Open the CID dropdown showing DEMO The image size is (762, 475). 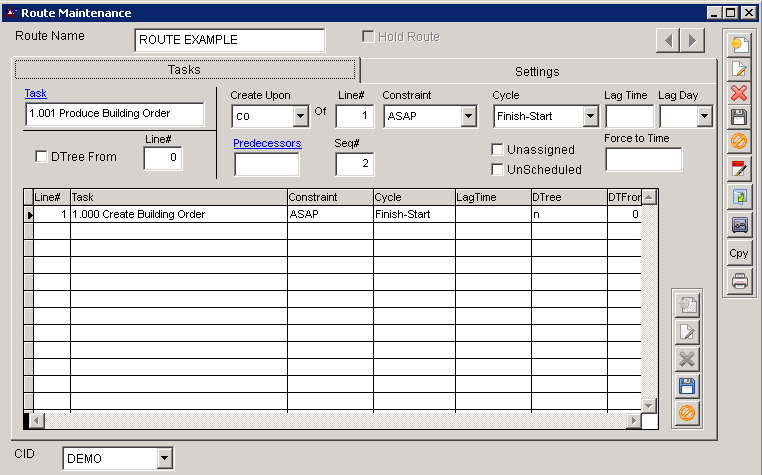tap(165, 459)
